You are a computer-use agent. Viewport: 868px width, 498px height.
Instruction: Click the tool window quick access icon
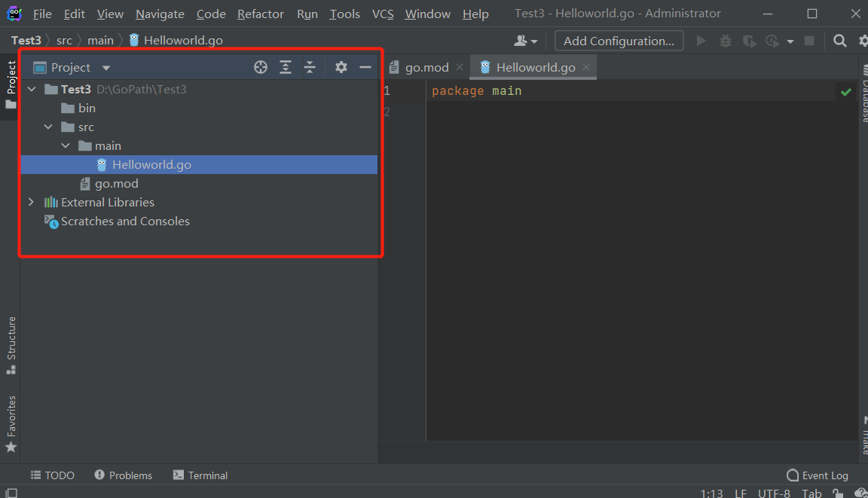(11, 493)
